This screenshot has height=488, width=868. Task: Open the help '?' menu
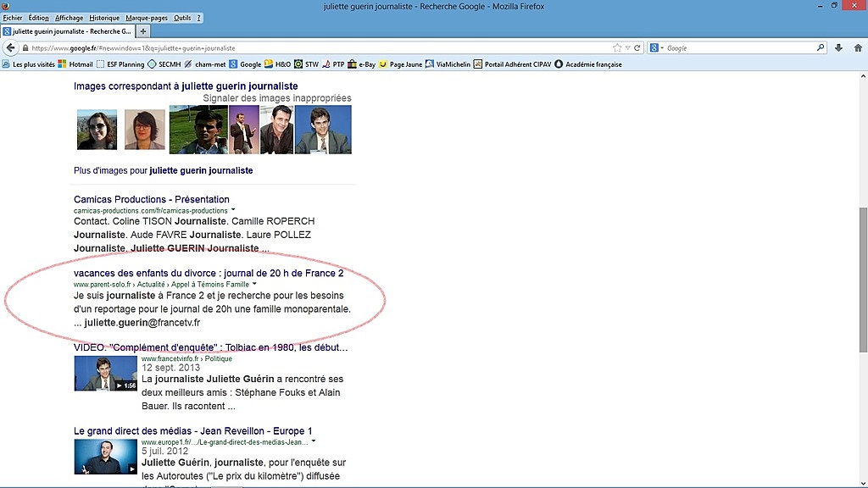coord(198,18)
